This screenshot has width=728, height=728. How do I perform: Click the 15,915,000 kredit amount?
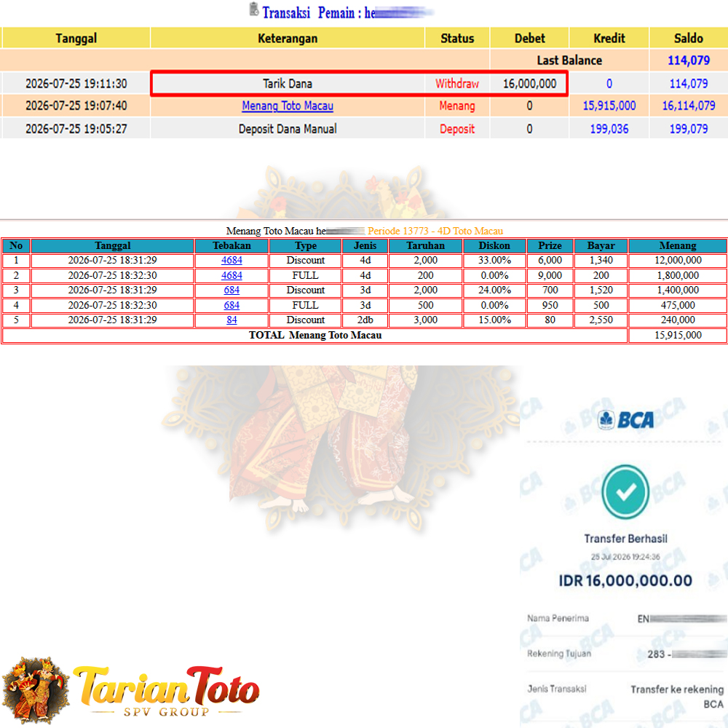tap(609, 106)
